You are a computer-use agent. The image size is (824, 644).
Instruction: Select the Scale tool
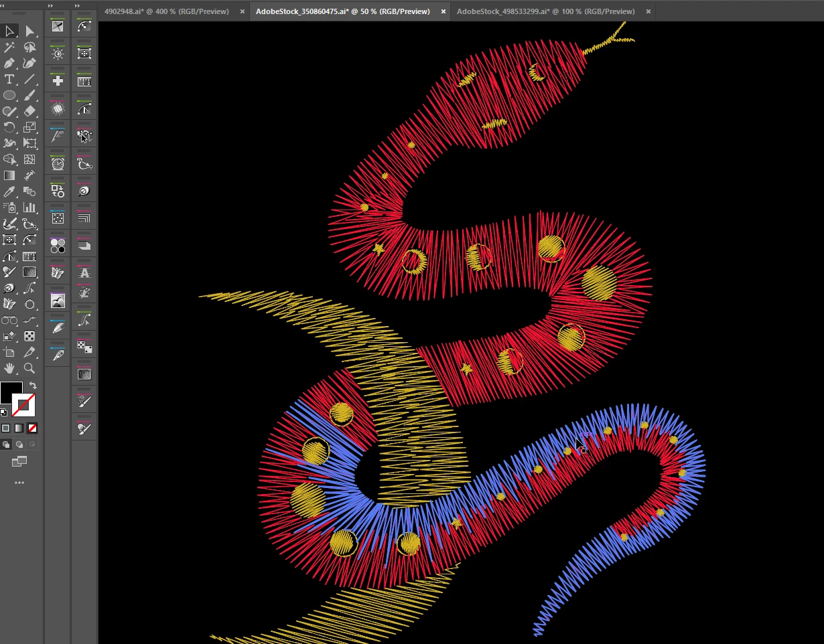[x=29, y=127]
